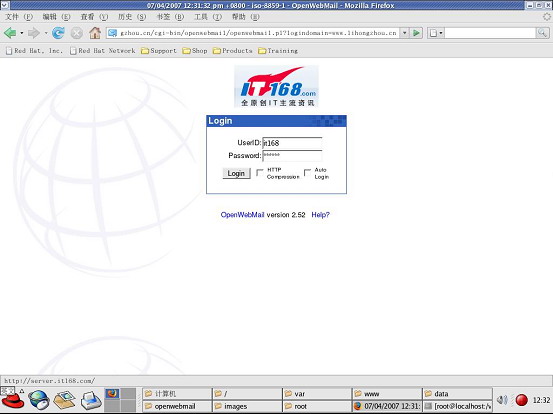Switch to the / folder taskbar window
This screenshot has width=553, height=414.
click(x=247, y=394)
